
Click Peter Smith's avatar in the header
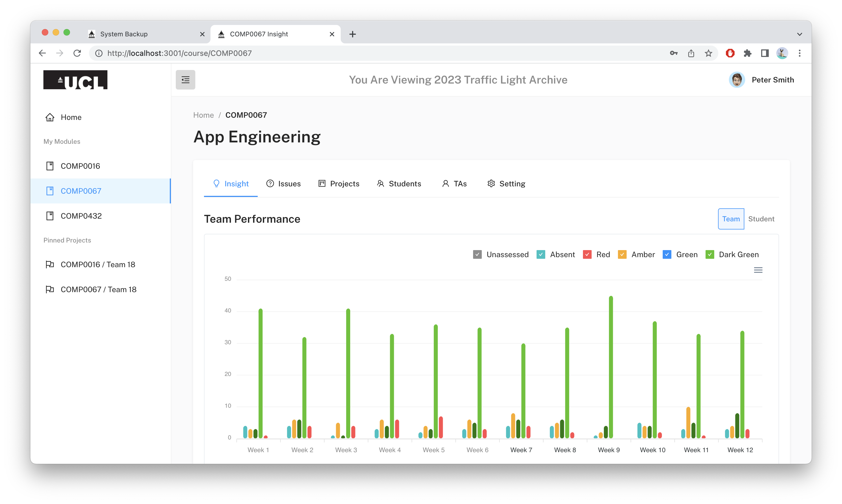click(x=737, y=80)
